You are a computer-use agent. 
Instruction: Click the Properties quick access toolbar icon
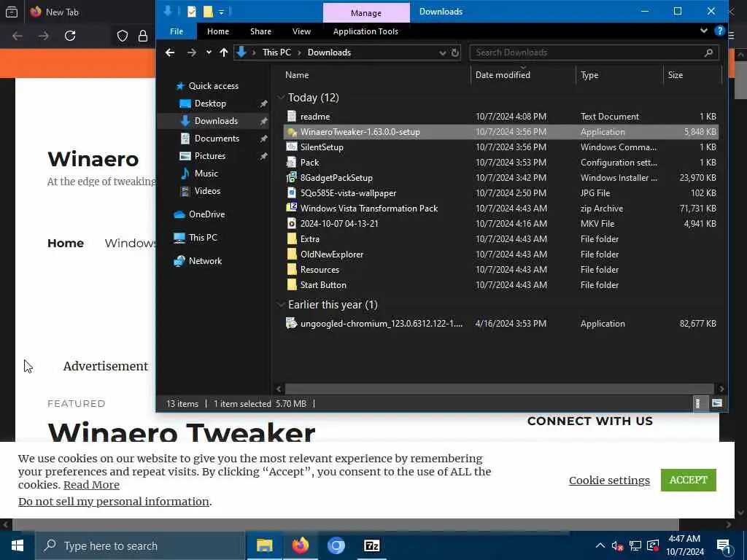tap(192, 12)
